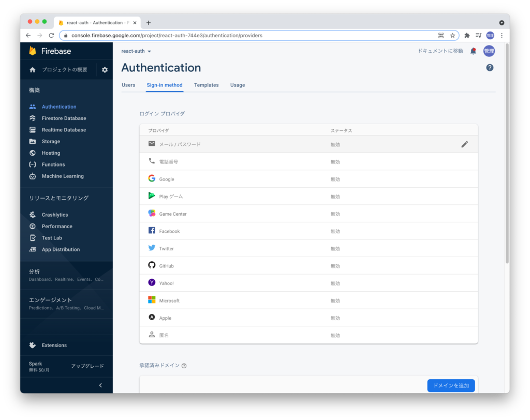Collapse the sidebar with the chevron arrow

coord(100,385)
